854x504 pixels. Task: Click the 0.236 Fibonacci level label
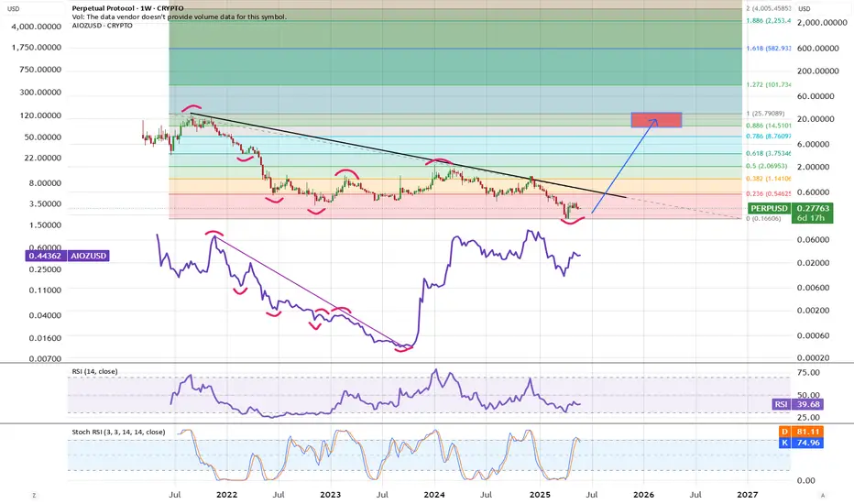[766, 194]
